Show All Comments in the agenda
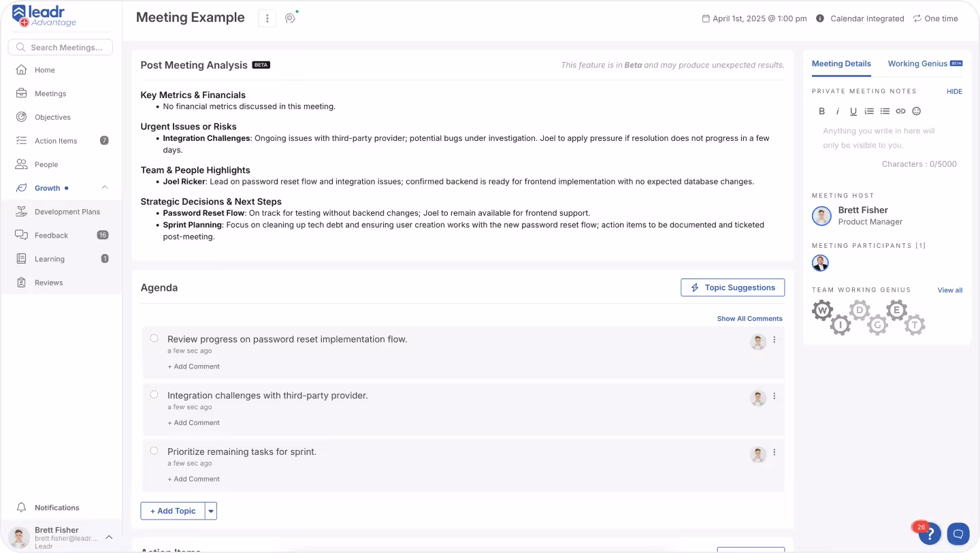 [x=749, y=319]
